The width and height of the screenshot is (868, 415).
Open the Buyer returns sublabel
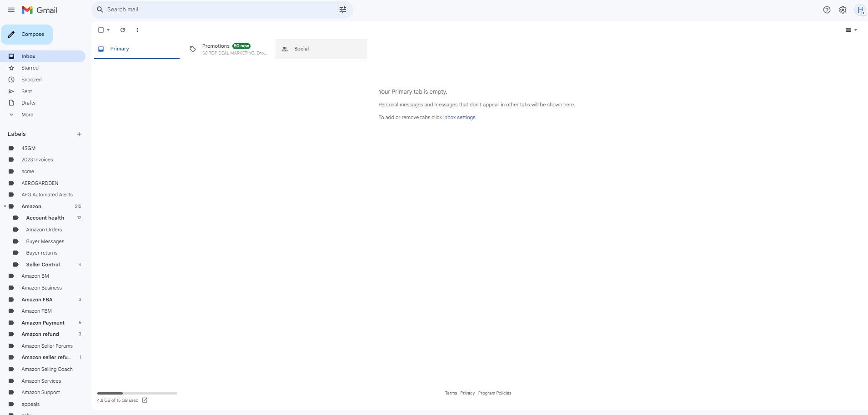pyautogui.click(x=43, y=253)
